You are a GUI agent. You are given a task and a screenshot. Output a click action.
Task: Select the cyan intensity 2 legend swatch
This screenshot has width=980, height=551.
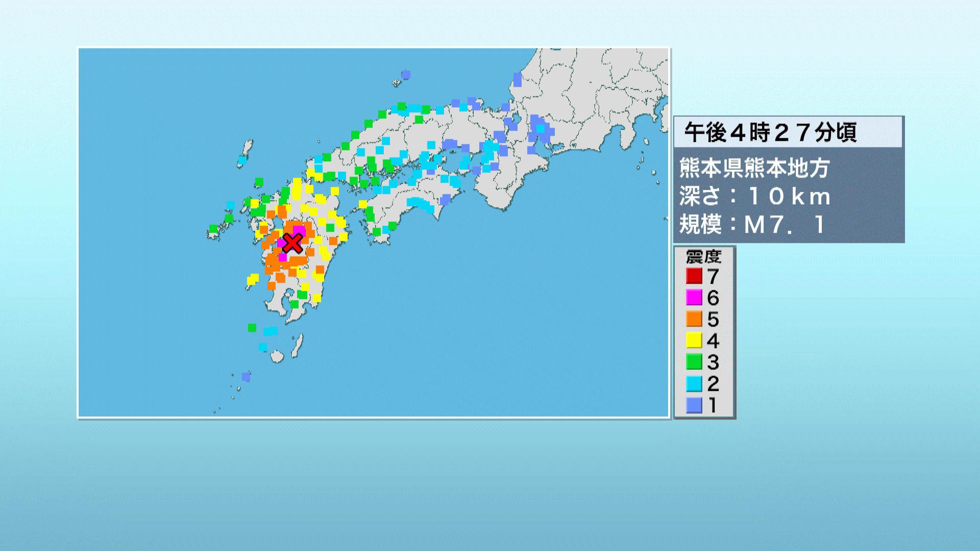coord(694,383)
